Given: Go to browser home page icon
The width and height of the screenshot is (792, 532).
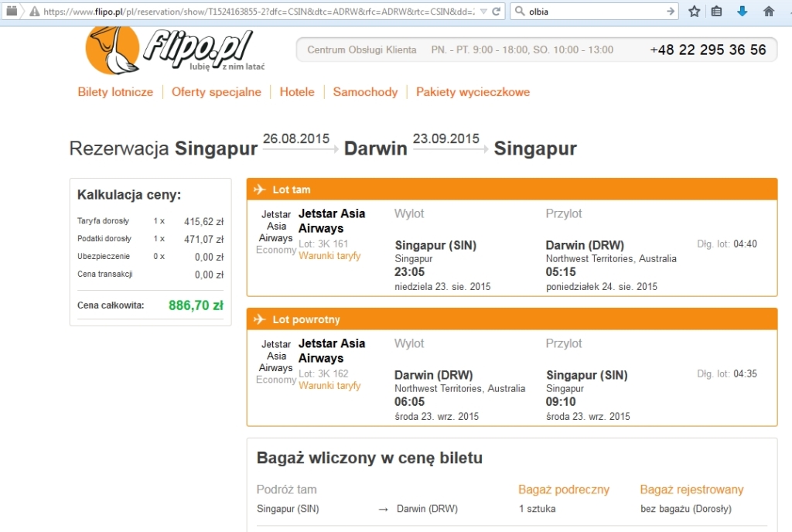Looking at the screenshot, I should click(769, 11).
